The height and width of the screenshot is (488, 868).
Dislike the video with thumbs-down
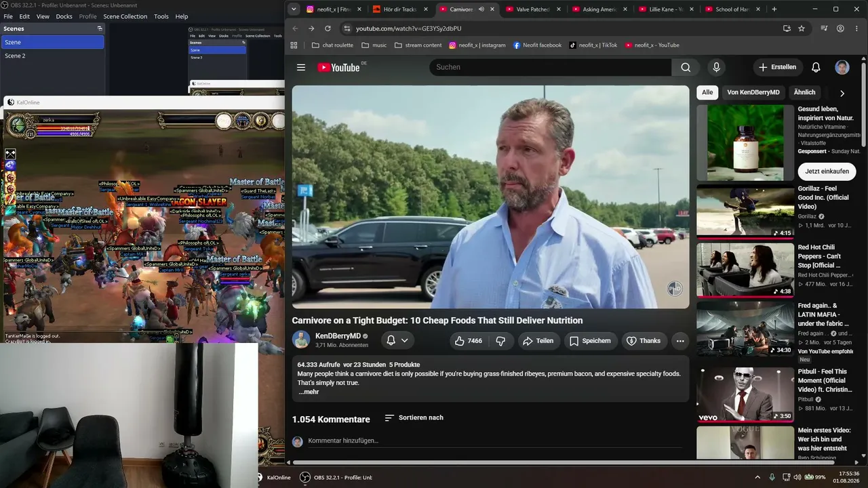coord(501,341)
